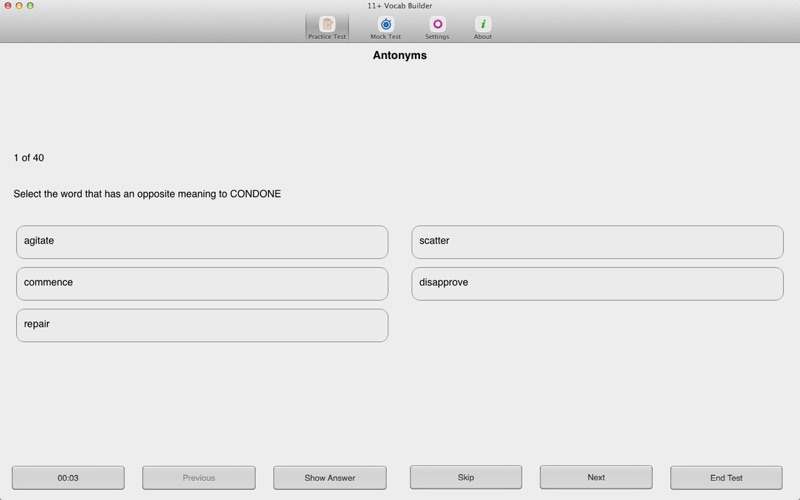Reveal the solution with Show Answer

pos(330,478)
